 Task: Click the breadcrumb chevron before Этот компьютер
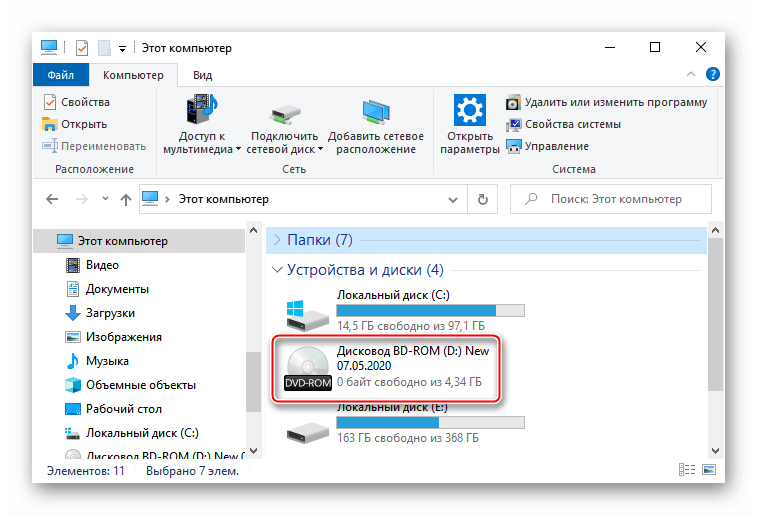pos(167,199)
